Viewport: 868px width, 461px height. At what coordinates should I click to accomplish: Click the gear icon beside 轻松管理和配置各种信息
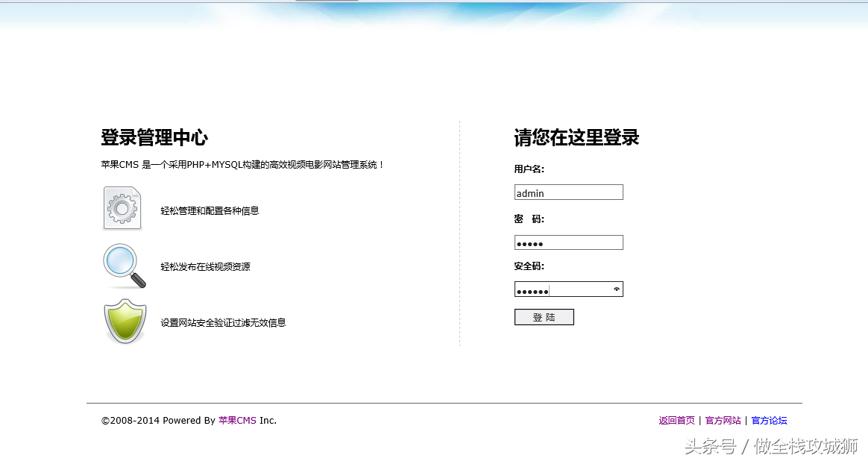coord(123,207)
